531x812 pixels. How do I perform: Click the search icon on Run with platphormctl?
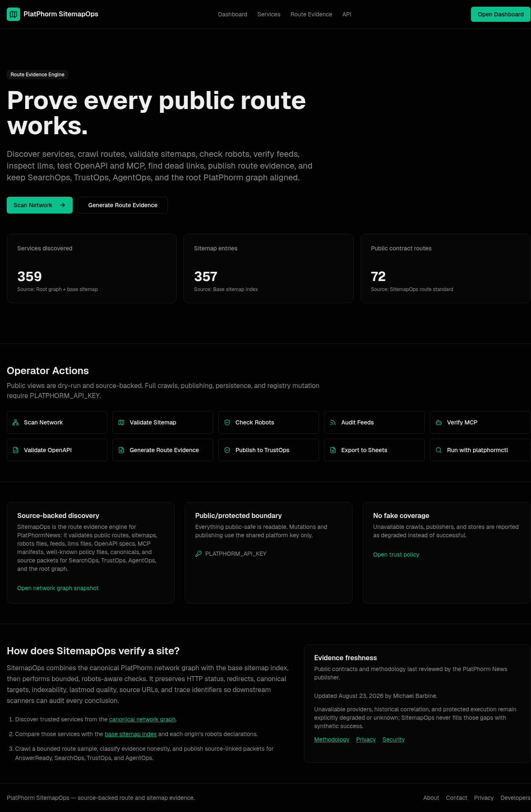click(x=439, y=450)
